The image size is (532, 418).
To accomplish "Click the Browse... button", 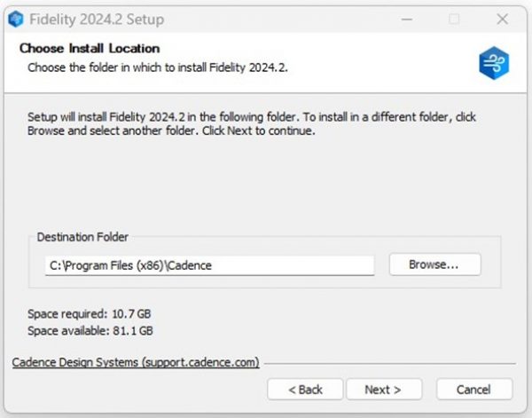I will point(435,264).
